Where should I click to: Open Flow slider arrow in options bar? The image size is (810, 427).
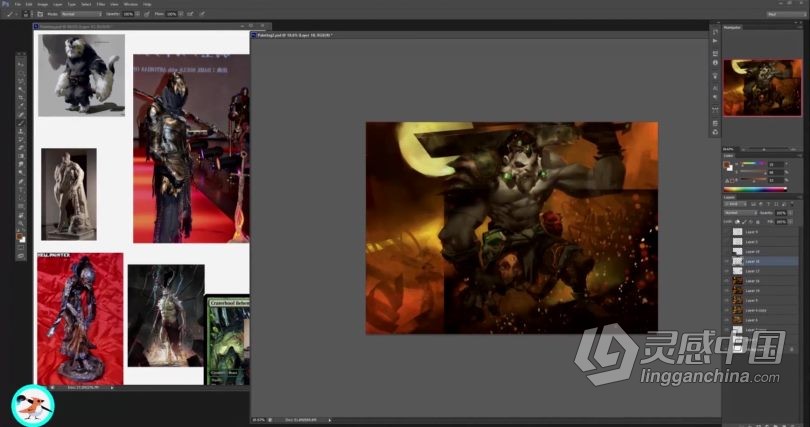pos(181,14)
